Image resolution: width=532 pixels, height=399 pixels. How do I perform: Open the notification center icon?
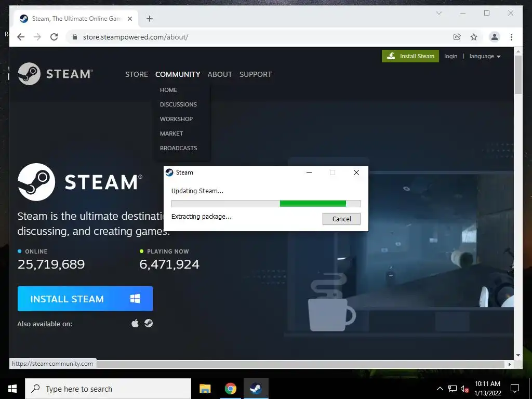[515, 389]
